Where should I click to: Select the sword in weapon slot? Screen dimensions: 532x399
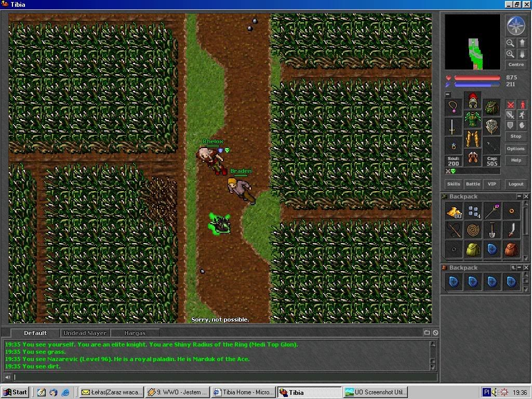pyautogui.click(x=454, y=127)
